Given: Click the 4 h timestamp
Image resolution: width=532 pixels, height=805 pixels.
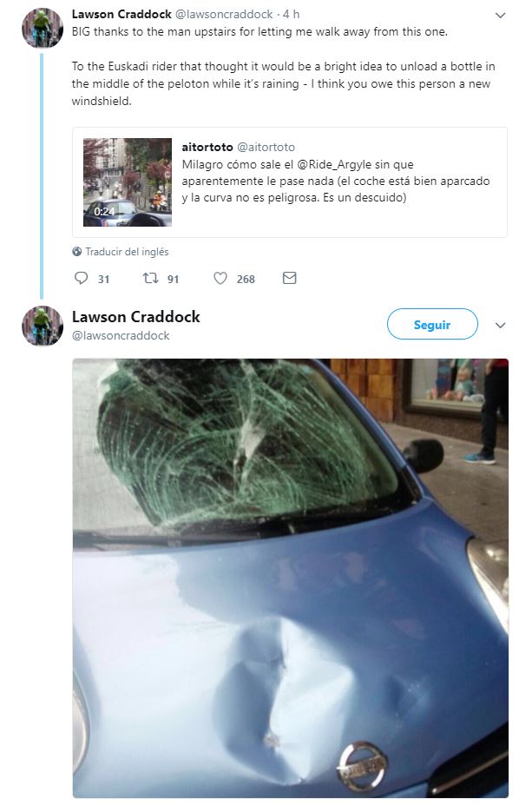Looking at the screenshot, I should pyautogui.click(x=292, y=15).
